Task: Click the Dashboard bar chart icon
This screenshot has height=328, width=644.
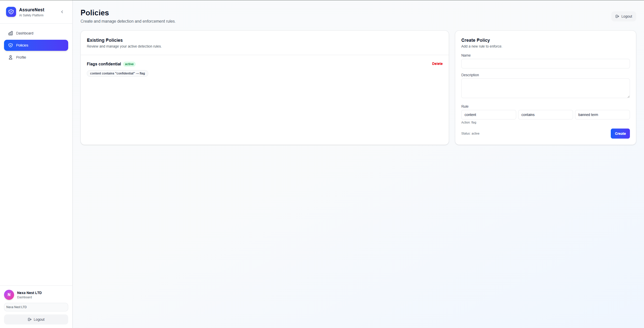Action: click(x=11, y=33)
